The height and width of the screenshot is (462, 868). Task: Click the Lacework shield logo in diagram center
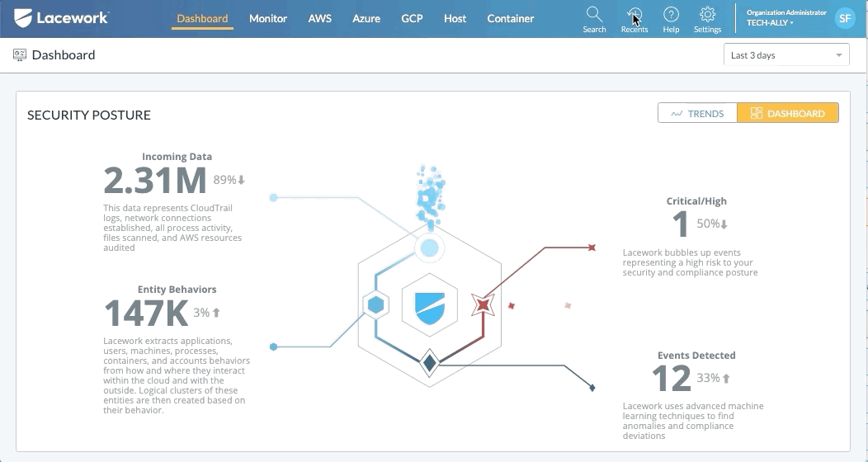point(429,305)
